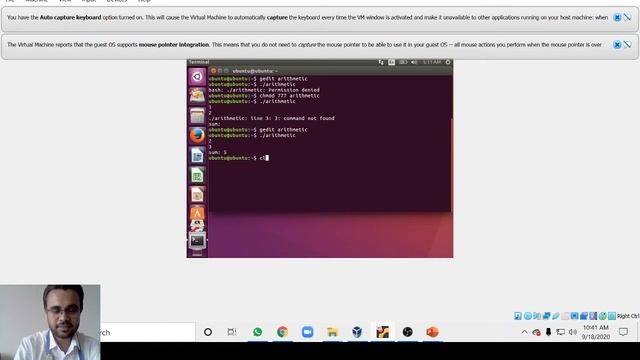
Task: Open the keyboard layout indicator in the Ubuntu panel
Action: pos(391,62)
